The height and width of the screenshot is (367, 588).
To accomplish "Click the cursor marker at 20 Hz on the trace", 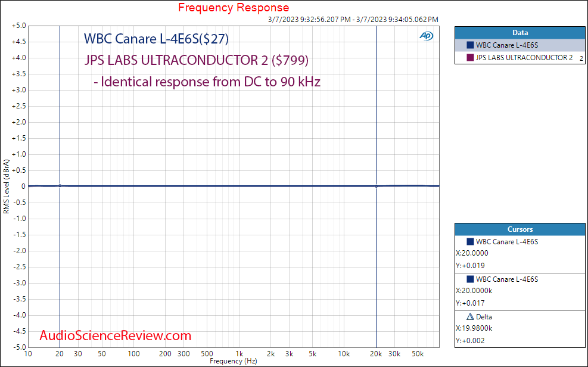I will coord(60,186).
